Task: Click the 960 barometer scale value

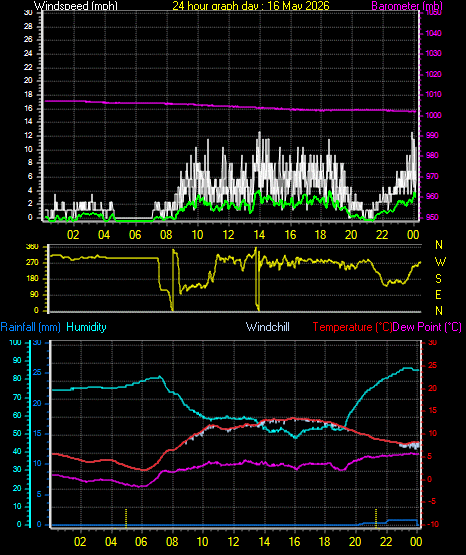Action: 432,196
